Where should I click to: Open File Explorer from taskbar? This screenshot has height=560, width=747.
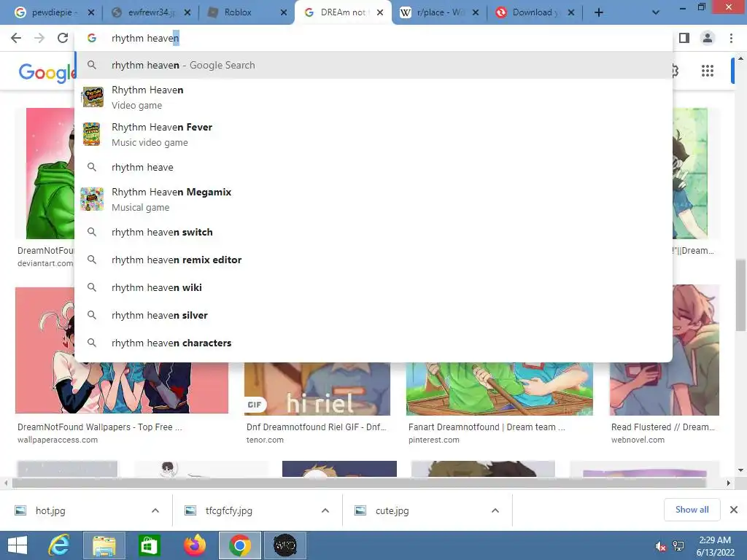click(x=104, y=545)
